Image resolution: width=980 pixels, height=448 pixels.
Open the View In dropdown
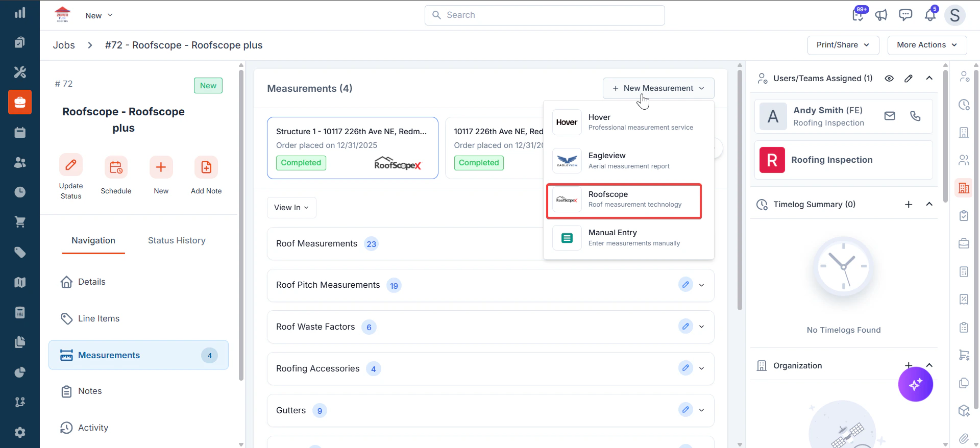[x=291, y=208]
